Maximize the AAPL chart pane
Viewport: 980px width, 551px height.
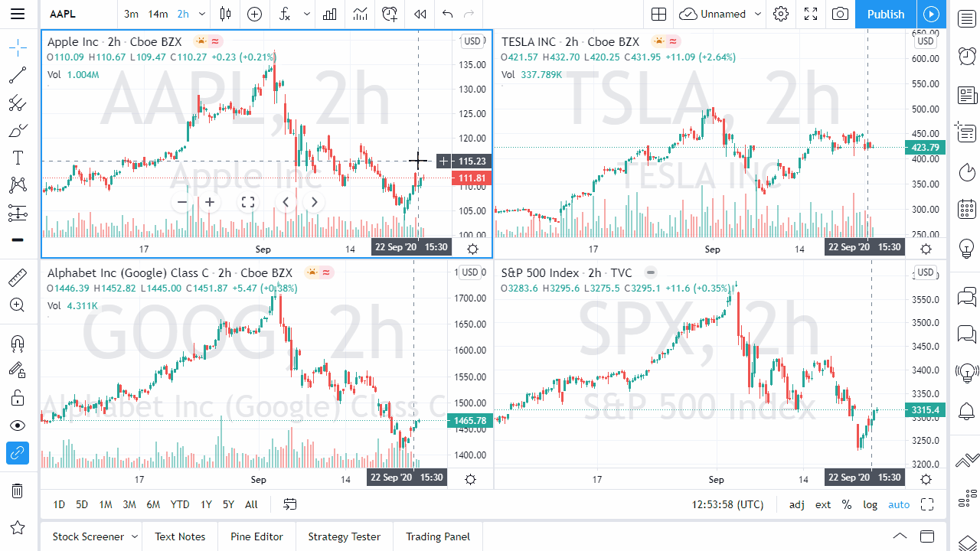tap(247, 202)
